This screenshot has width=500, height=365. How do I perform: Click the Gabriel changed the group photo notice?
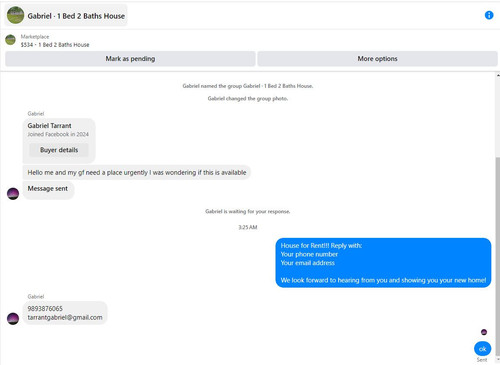(248, 98)
